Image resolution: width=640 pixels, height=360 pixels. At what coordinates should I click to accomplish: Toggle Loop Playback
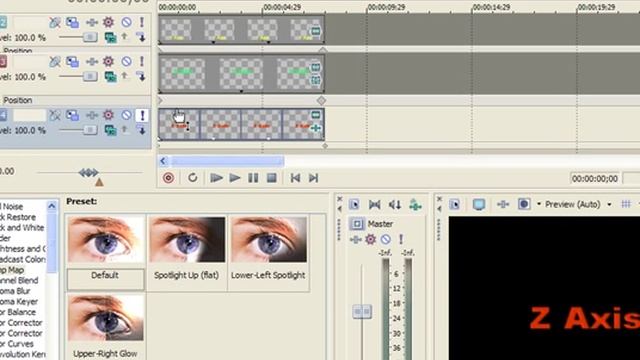click(192, 178)
